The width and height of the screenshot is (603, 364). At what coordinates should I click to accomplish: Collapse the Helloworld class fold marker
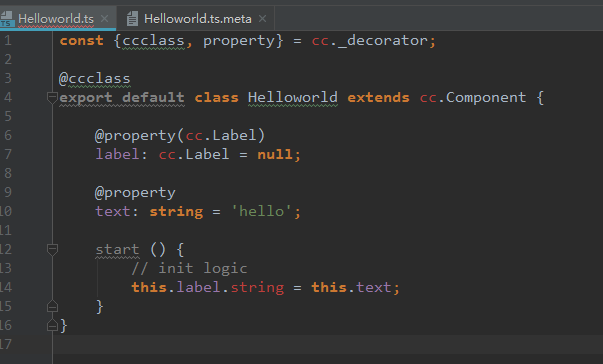[x=52, y=97]
